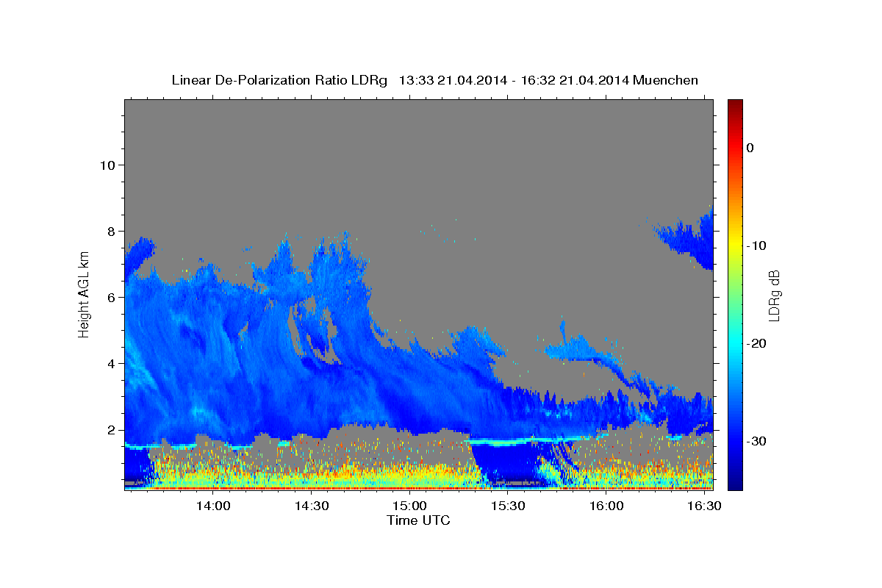Click the 'Muenchen' location label in title
Image resolution: width=882 pixels, height=588 pixels.
(666, 80)
